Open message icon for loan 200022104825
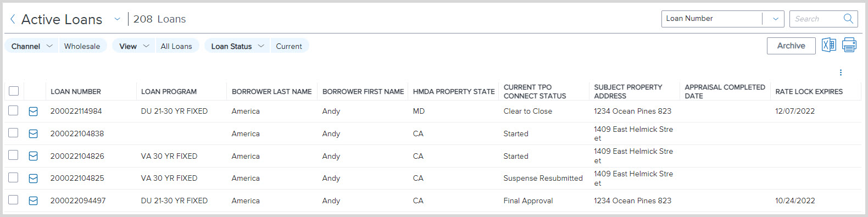 (x=33, y=179)
